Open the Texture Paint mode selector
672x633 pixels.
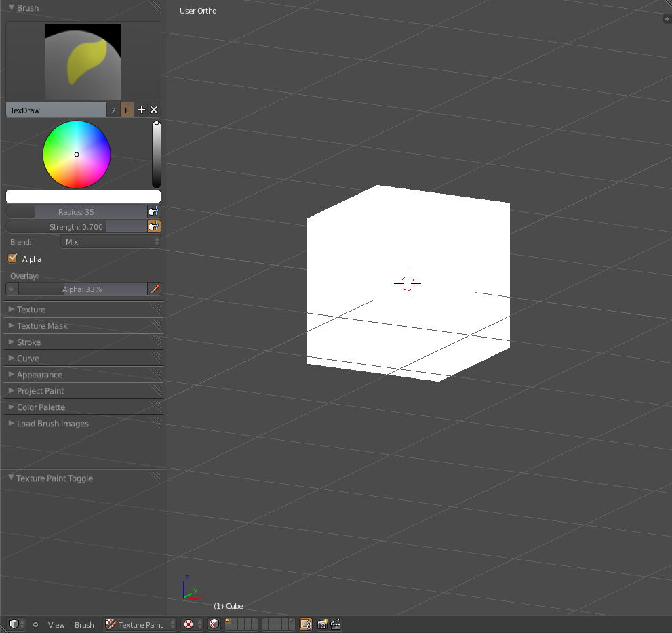[139, 624]
